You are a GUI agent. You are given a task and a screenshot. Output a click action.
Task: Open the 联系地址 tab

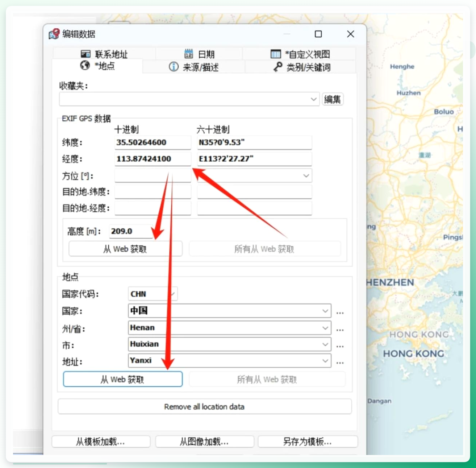(104, 54)
